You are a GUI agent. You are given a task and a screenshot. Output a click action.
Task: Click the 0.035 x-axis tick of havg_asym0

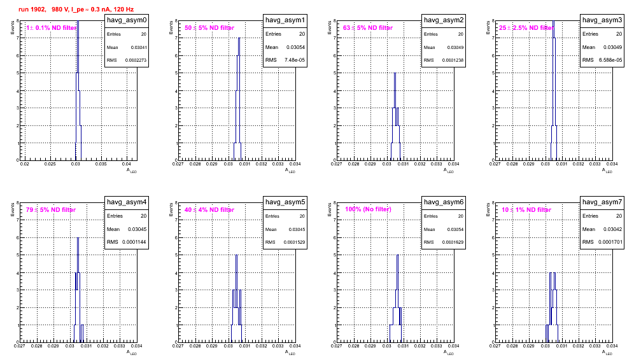[x=101, y=164]
